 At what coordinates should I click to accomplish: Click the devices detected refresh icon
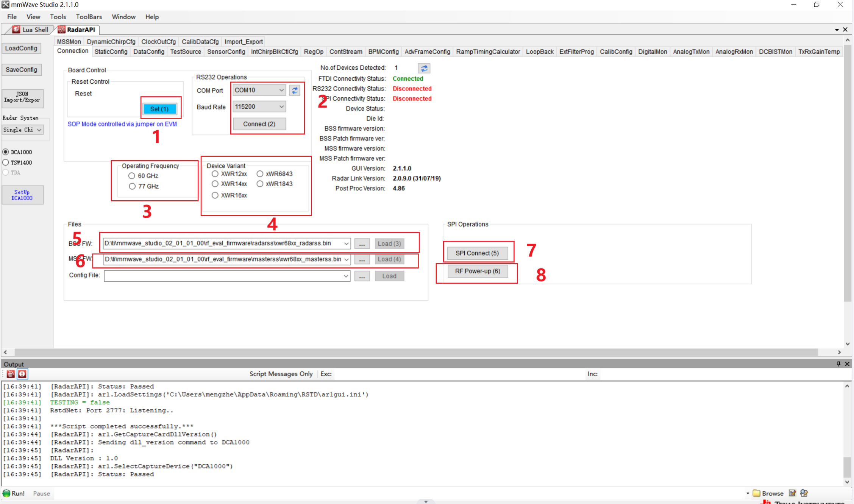tap(424, 68)
